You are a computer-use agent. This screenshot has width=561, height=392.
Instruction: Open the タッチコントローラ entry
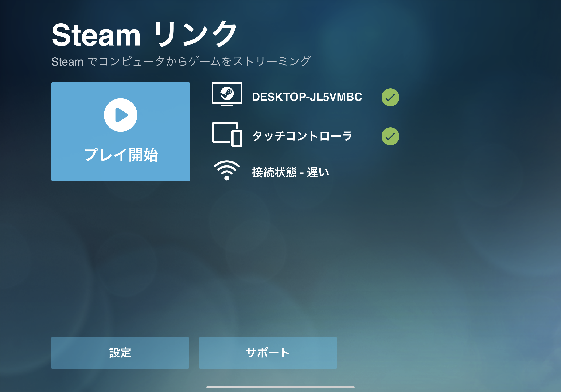pyautogui.click(x=302, y=136)
